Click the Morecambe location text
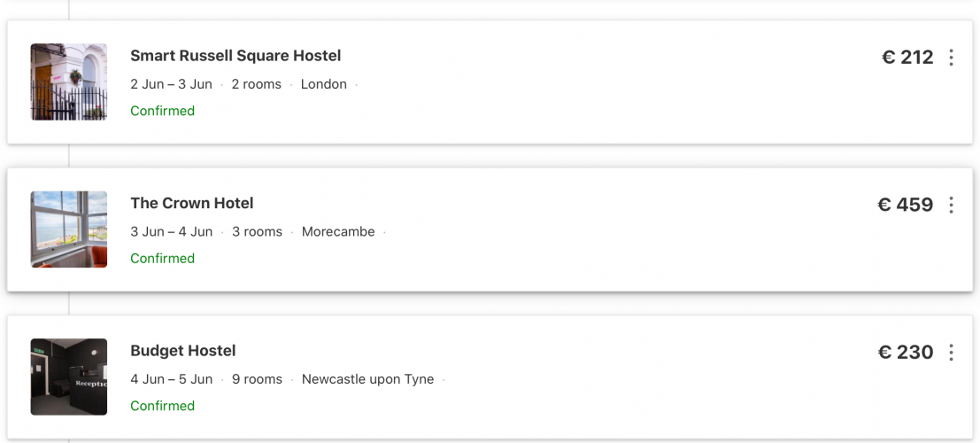The width and height of the screenshot is (980, 443). 338,231
